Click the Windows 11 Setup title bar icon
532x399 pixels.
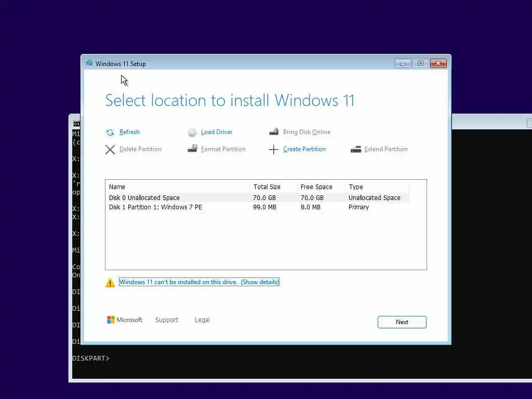89,62
